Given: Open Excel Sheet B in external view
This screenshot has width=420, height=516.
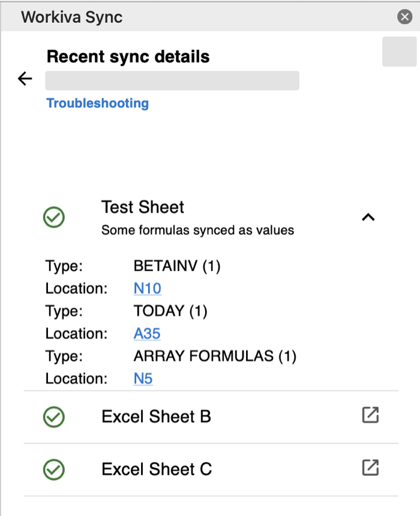Looking at the screenshot, I should [370, 415].
